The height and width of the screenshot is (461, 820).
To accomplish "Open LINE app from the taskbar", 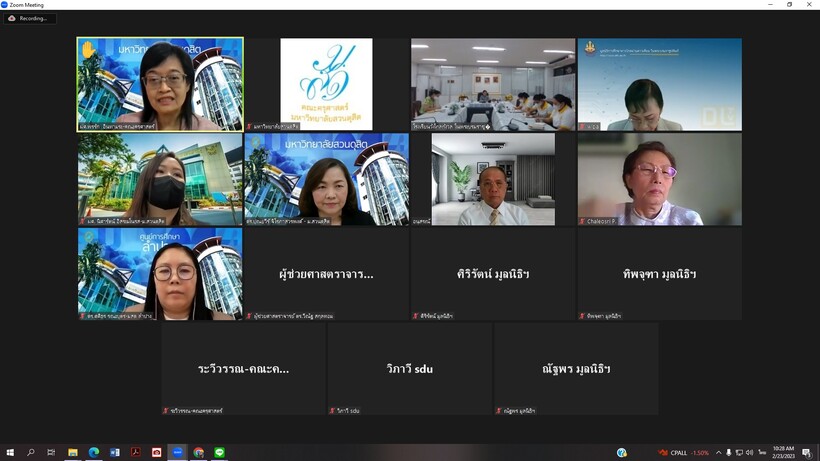I will tap(220, 453).
